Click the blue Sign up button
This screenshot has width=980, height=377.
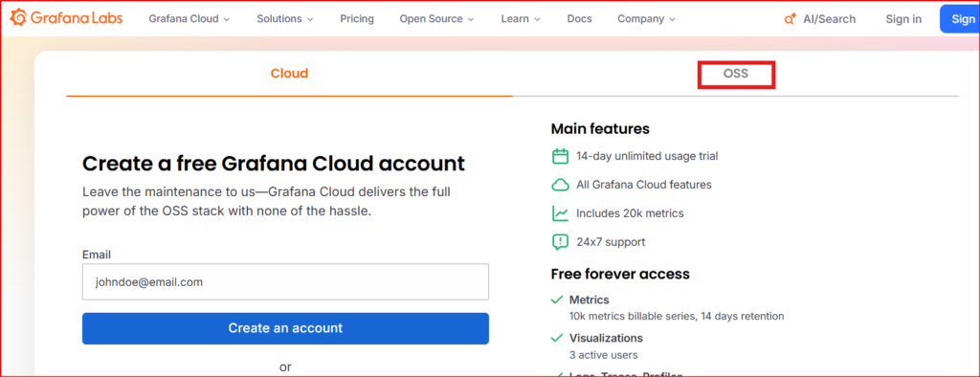[960, 19]
